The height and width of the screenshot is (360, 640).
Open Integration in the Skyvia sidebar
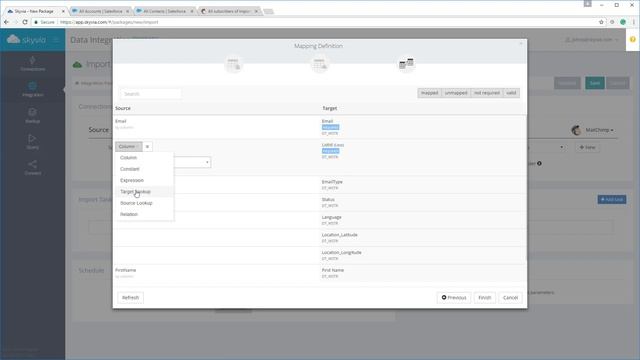pos(33,89)
